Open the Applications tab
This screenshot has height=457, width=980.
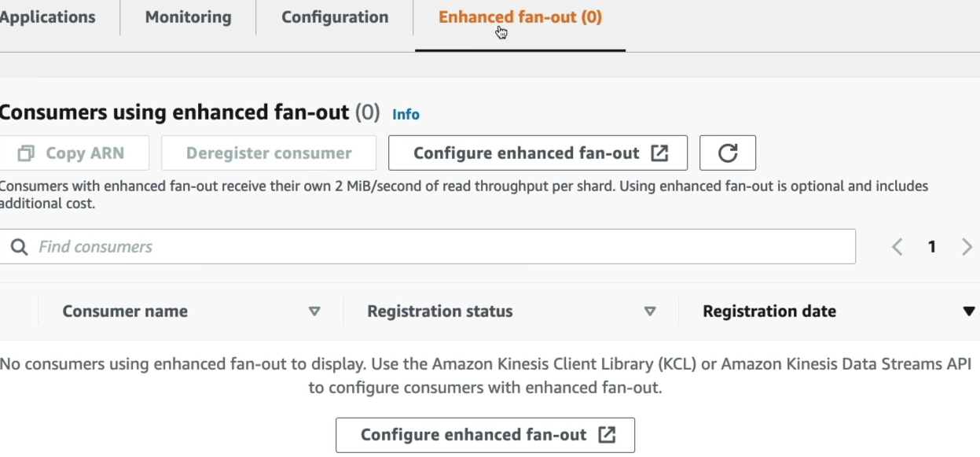pos(47,17)
